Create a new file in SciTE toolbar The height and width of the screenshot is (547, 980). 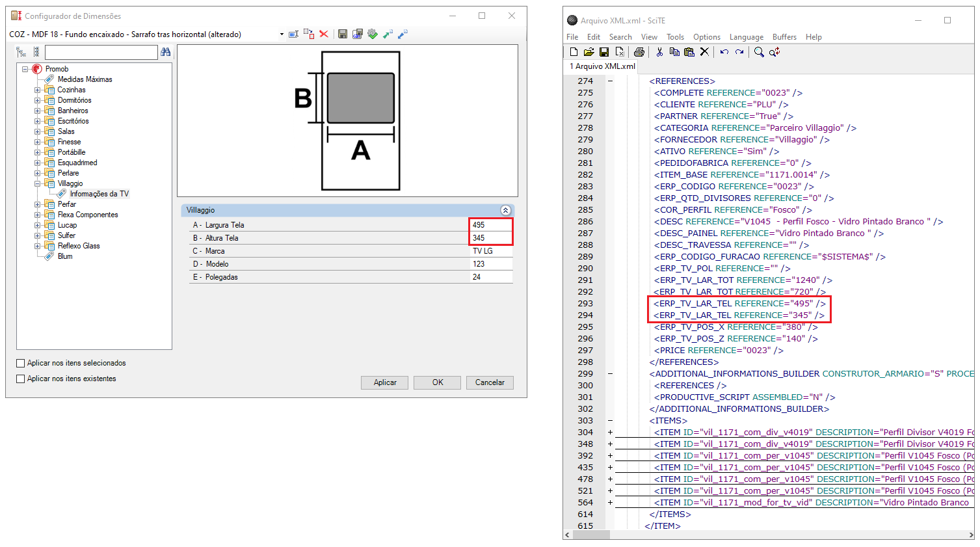(x=574, y=52)
